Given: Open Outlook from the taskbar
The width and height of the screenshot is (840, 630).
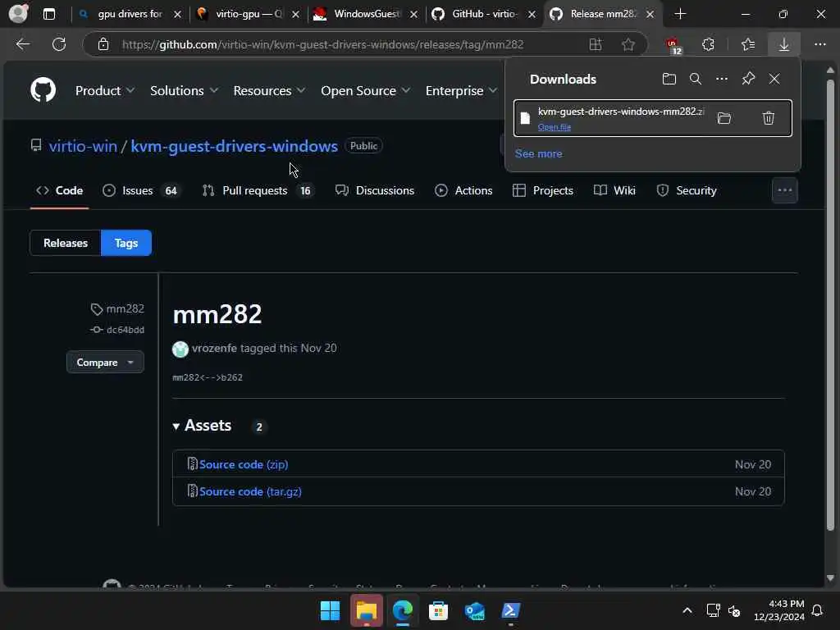Looking at the screenshot, I should point(475,610).
